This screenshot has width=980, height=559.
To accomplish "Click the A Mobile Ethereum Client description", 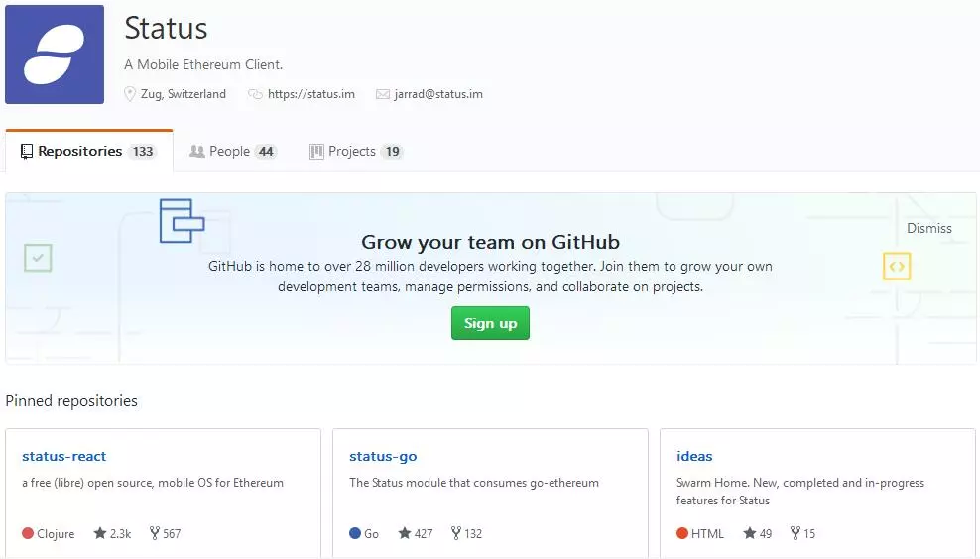I will pos(203,65).
